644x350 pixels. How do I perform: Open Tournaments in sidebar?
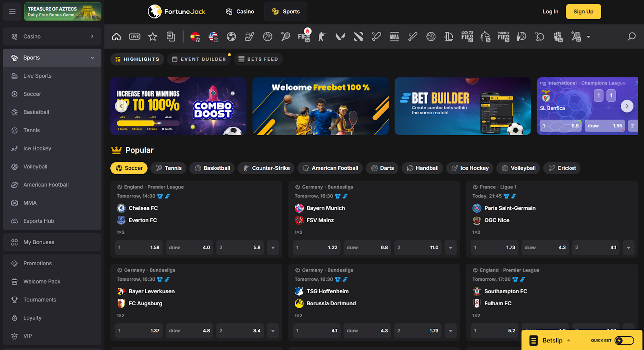click(x=52, y=300)
